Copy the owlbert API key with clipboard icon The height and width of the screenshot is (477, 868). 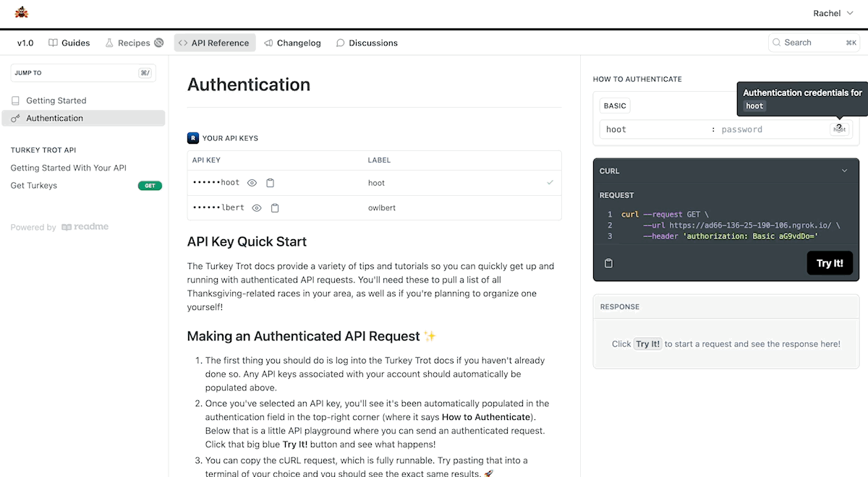point(274,207)
